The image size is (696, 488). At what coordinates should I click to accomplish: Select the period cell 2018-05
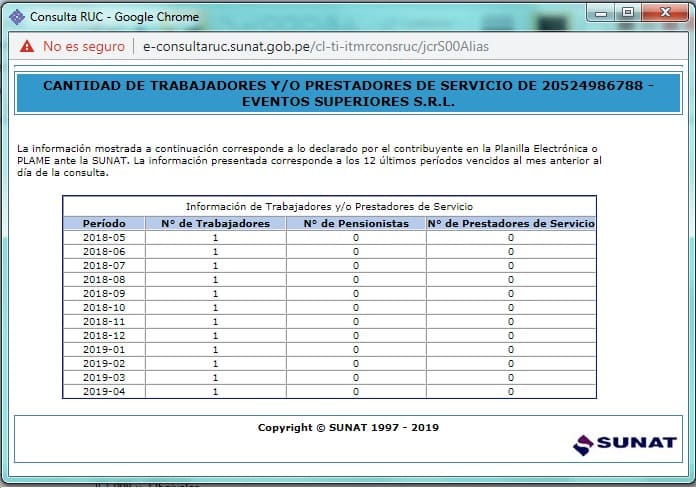104,238
